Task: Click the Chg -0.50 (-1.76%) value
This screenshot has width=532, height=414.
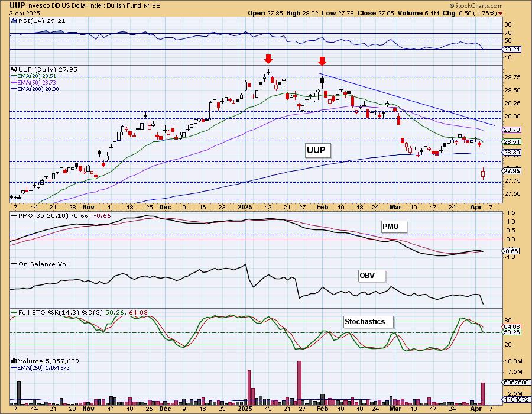Action: pos(470,13)
